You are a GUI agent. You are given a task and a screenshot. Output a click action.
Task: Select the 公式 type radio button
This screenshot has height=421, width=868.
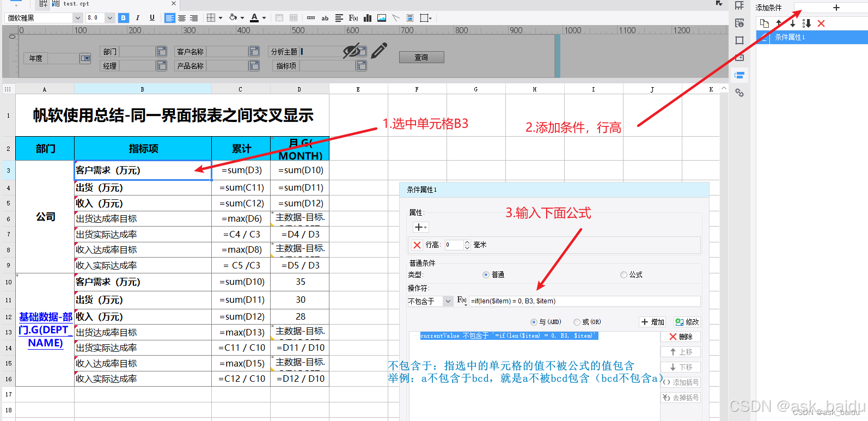click(x=624, y=275)
